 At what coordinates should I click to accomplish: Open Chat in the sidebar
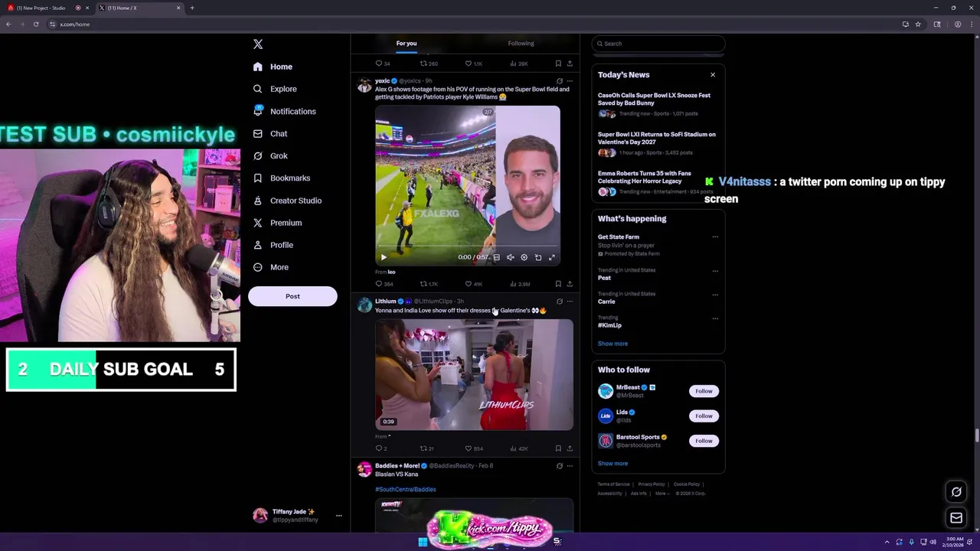[270, 133]
